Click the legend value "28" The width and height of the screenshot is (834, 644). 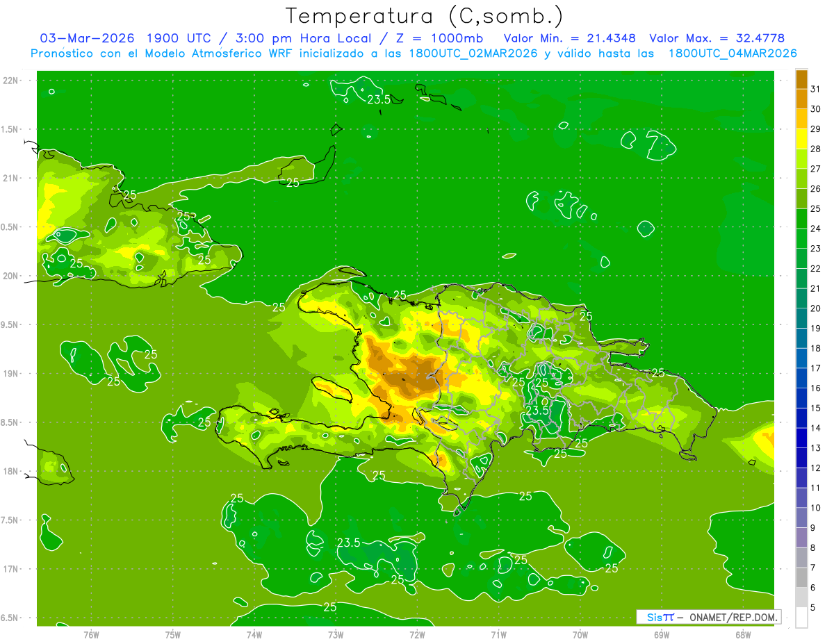point(816,149)
